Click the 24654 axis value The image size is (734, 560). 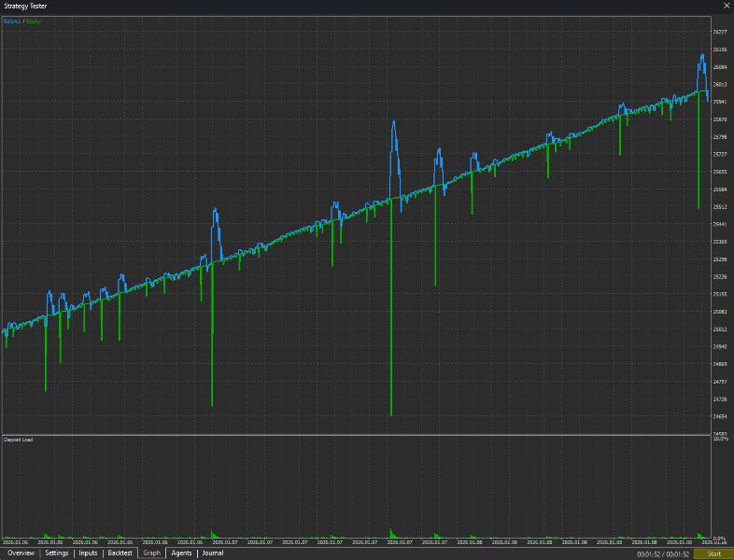pyautogui.click(x=720, y=416)
